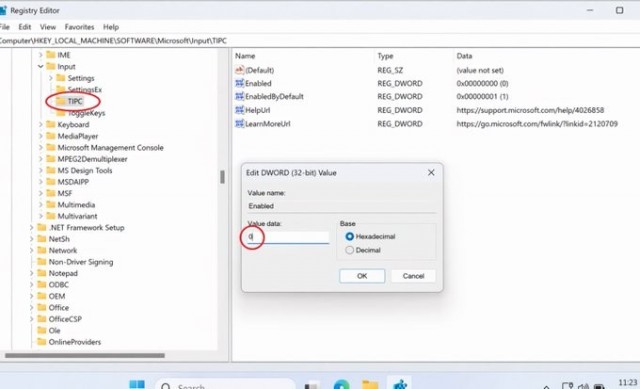This screenshot has width=640, height=389.
Task: Open the Edit menu
Action: pos(24,27)
